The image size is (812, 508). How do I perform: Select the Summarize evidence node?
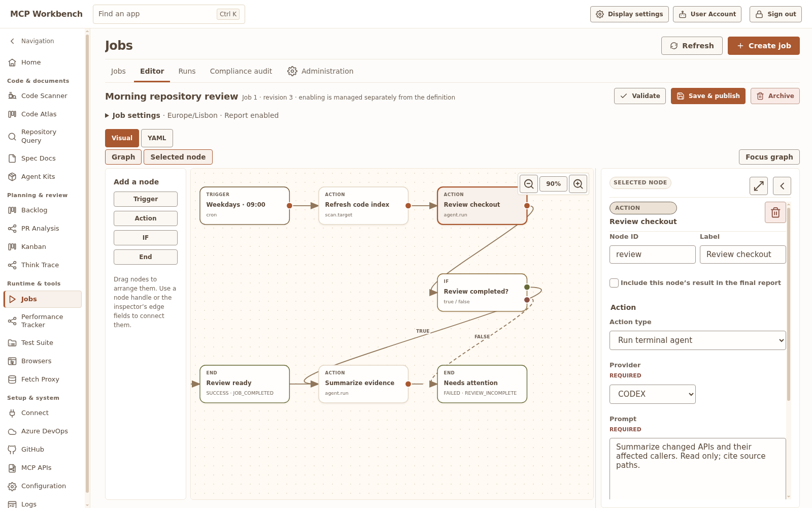[x=363, y=384]
